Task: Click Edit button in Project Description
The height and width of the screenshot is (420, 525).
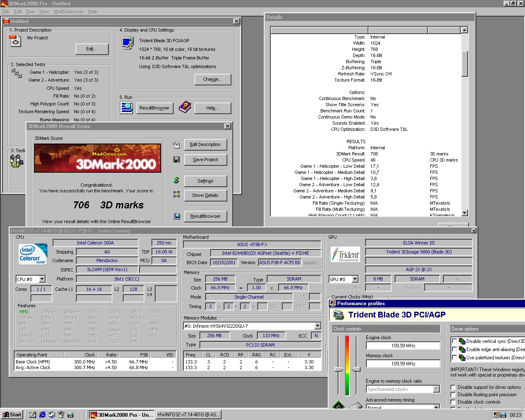Action: (x=91, y=49)
